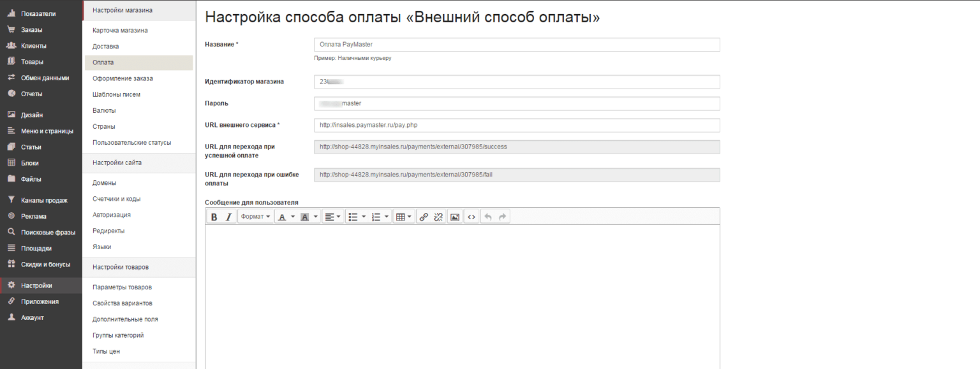The height and width of the screenshot is (369, 980).
Task: Expand the text color dropdown
Action: coord(293,217)
